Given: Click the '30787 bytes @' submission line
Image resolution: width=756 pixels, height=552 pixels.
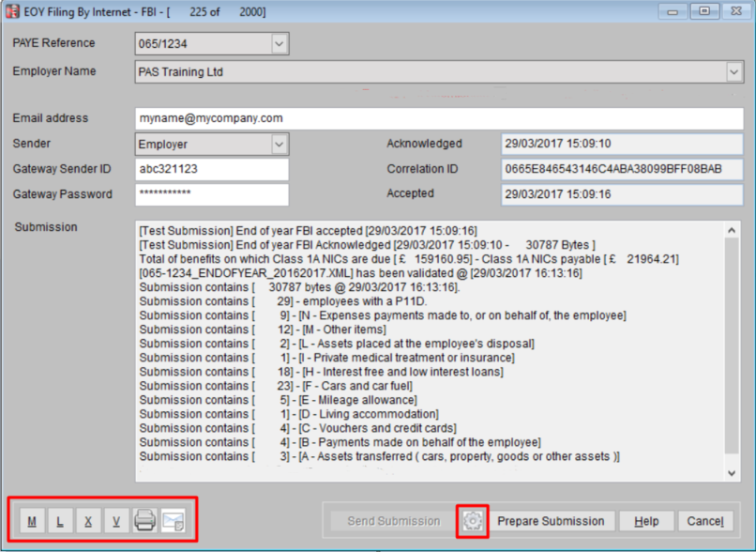Looking at the screenshot, I should pyautogui.click(x=299, y=287).
